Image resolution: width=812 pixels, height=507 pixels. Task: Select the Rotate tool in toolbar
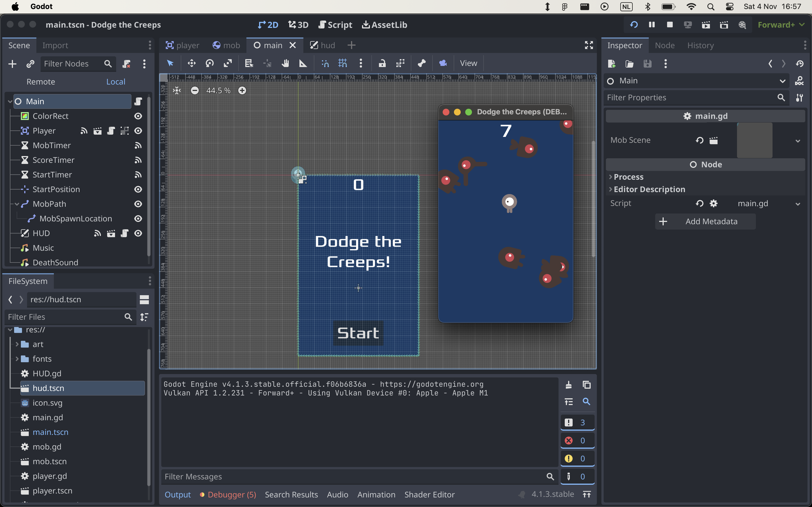(x=209, y=63)
